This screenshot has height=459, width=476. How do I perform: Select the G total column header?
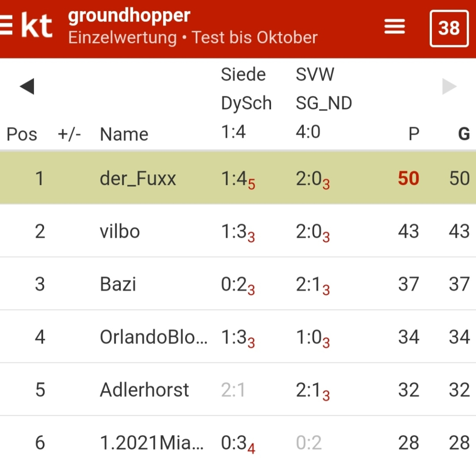click(x=464, y=134)
